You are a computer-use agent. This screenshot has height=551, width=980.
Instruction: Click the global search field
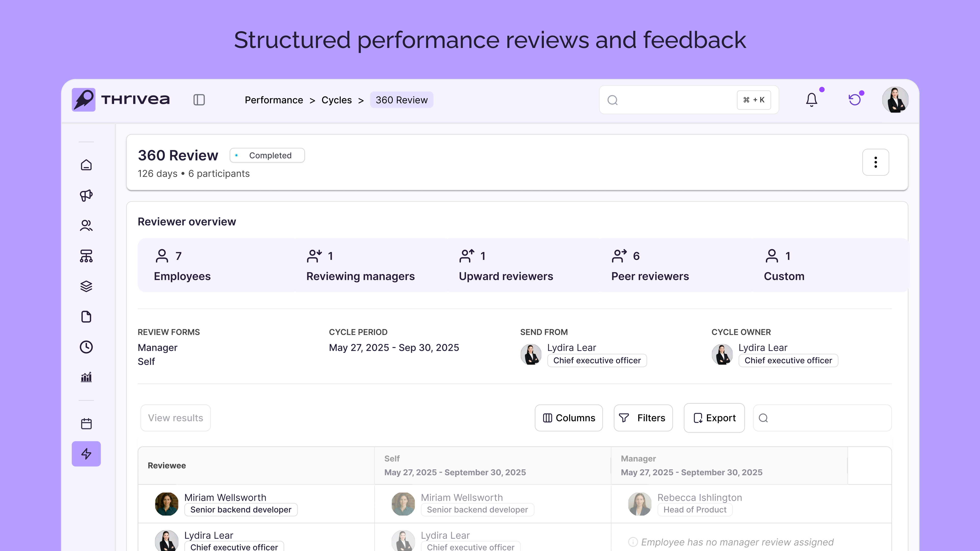[673, 100]
